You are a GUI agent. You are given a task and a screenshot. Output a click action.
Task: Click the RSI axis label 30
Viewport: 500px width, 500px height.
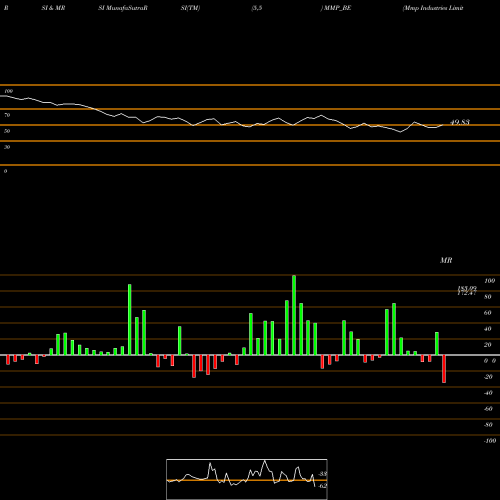point(7,147)
